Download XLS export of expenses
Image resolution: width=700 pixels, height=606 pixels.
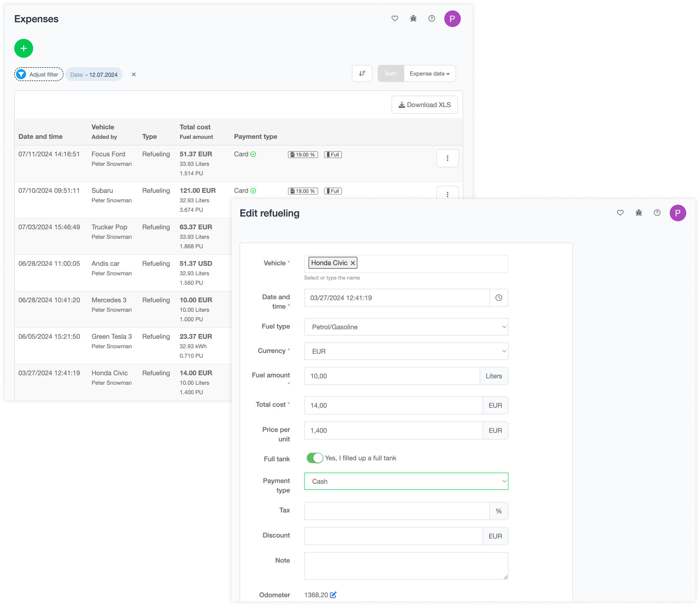tap(424, 105)
